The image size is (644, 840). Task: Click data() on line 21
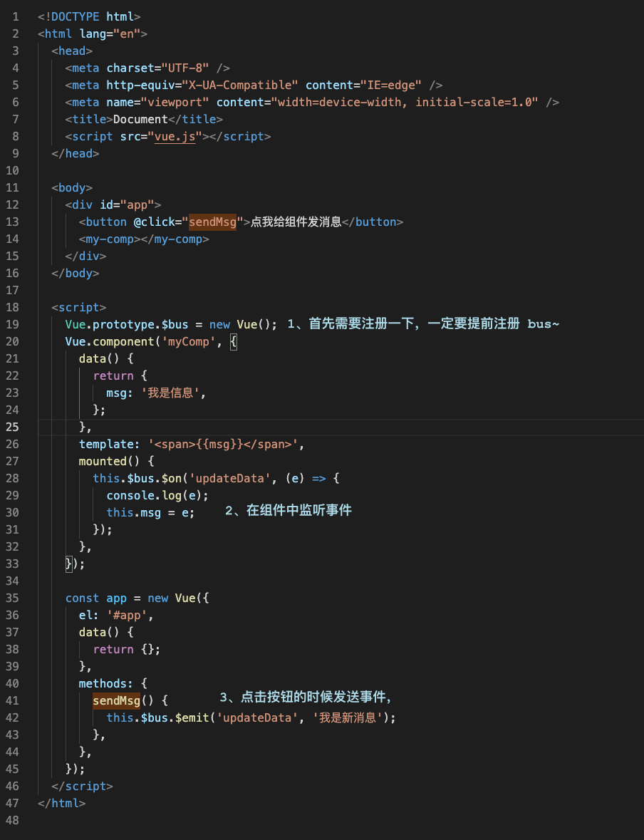[x=99, y=359]
